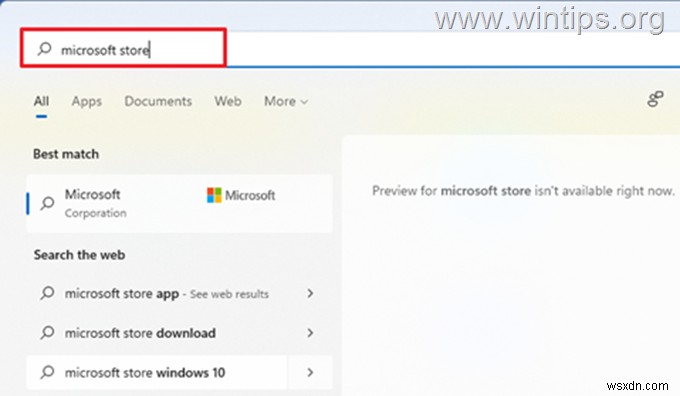
Task: Switch to the Documents tab
Action: point(158,101)
